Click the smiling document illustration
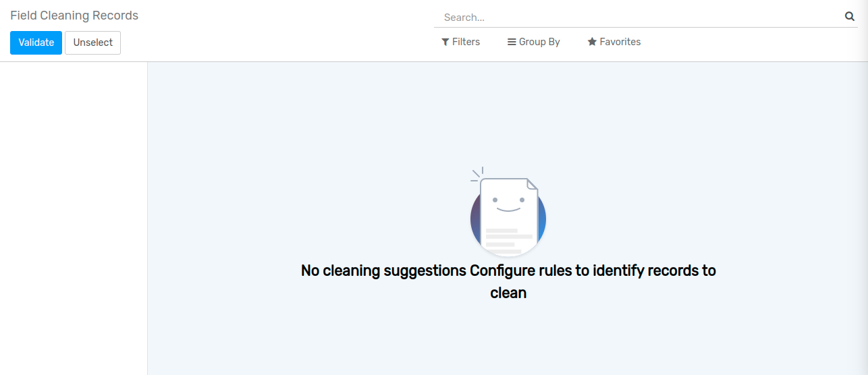The image size is (868, 375). tap(508, 214)
